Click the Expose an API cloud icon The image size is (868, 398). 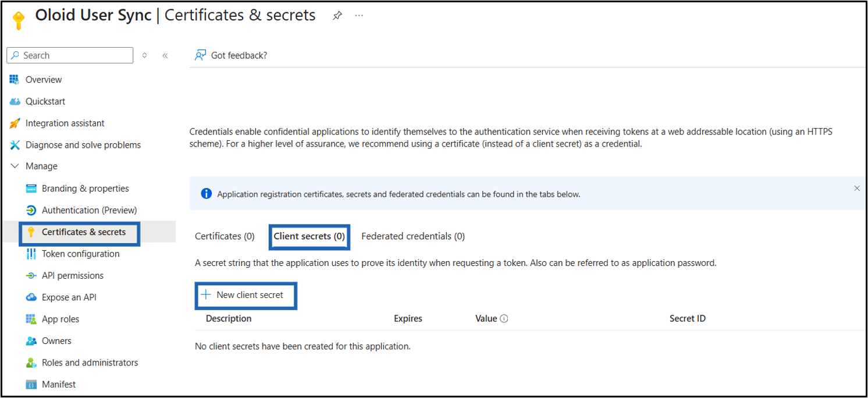(x=31, y=297)
